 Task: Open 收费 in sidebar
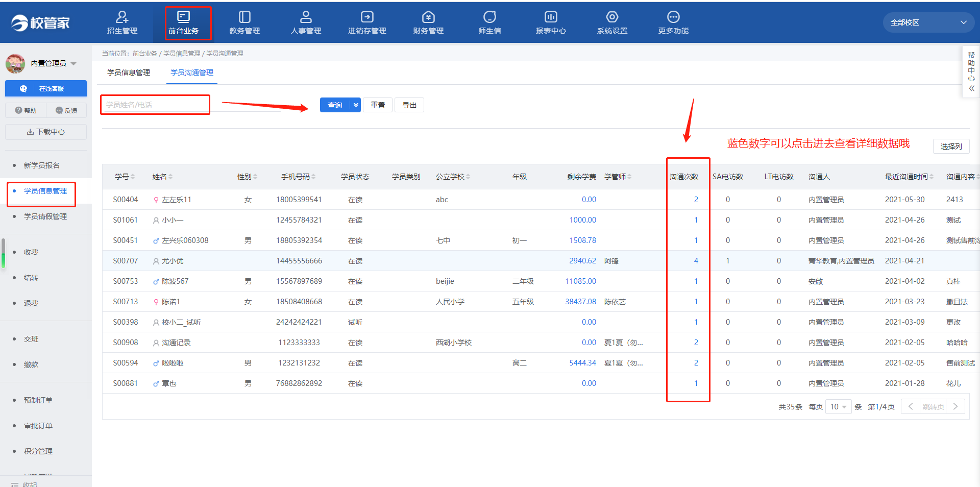pyautogui.click(x=31, y=252)
